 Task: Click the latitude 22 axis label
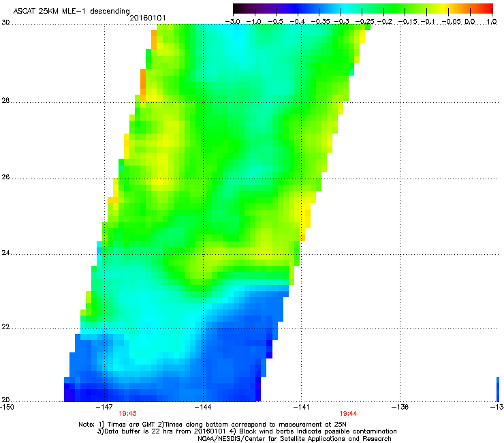click(x=5, y=327)
